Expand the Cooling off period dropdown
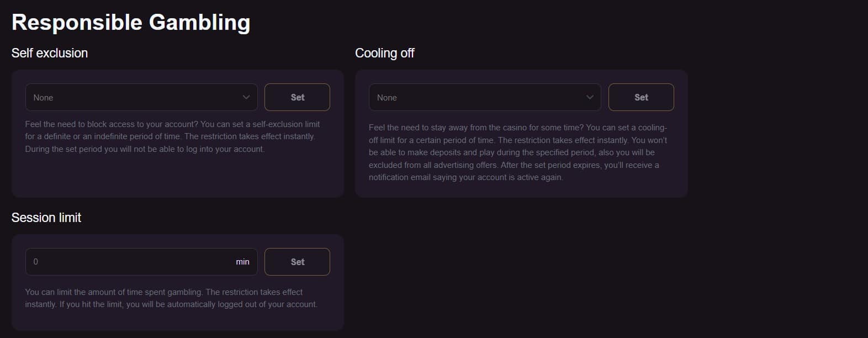868x338 pixels. pos(484,97)
